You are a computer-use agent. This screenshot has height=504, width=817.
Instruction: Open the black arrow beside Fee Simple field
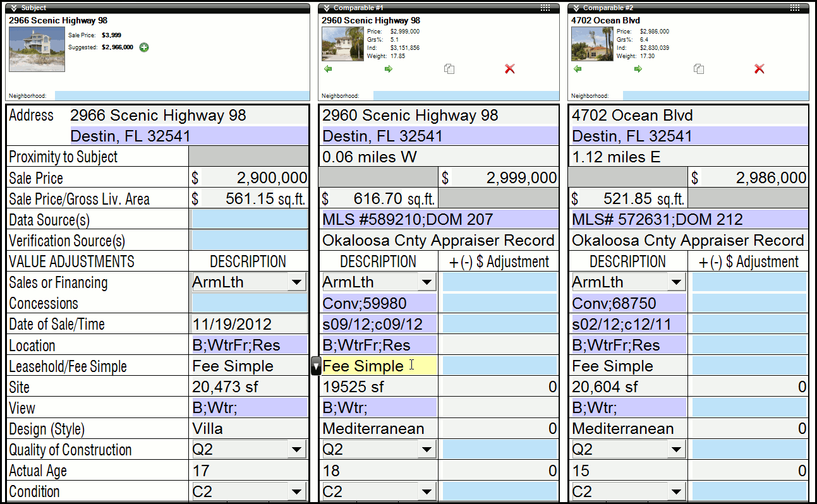(x=316, y=366)
